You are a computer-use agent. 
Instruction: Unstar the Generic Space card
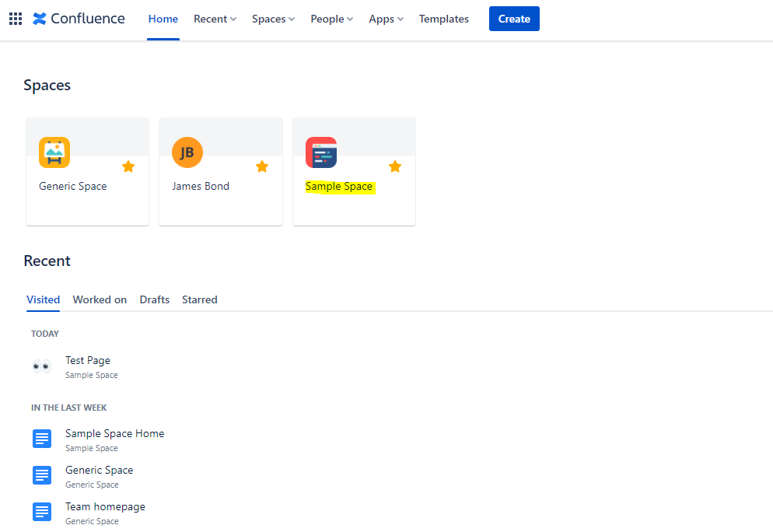click(x=128, y=166)
